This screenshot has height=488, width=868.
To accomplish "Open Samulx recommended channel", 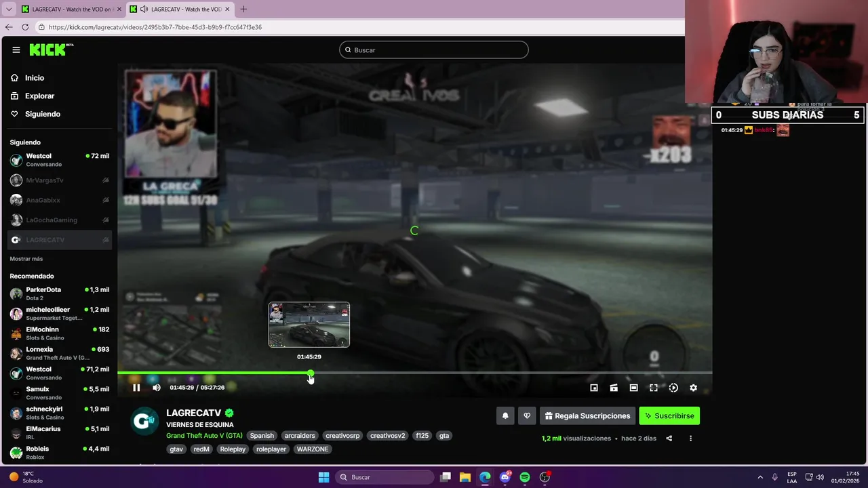I will [60, 393].
